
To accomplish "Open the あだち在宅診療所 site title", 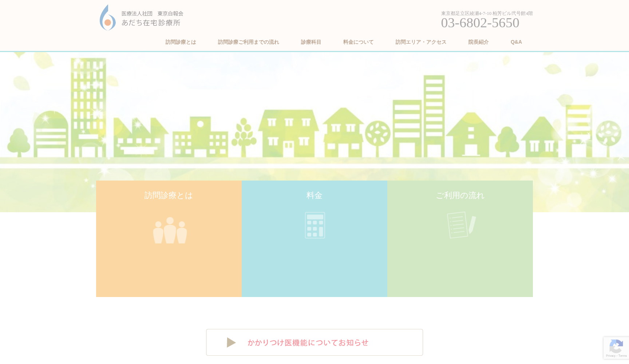I will click(151, 23).
